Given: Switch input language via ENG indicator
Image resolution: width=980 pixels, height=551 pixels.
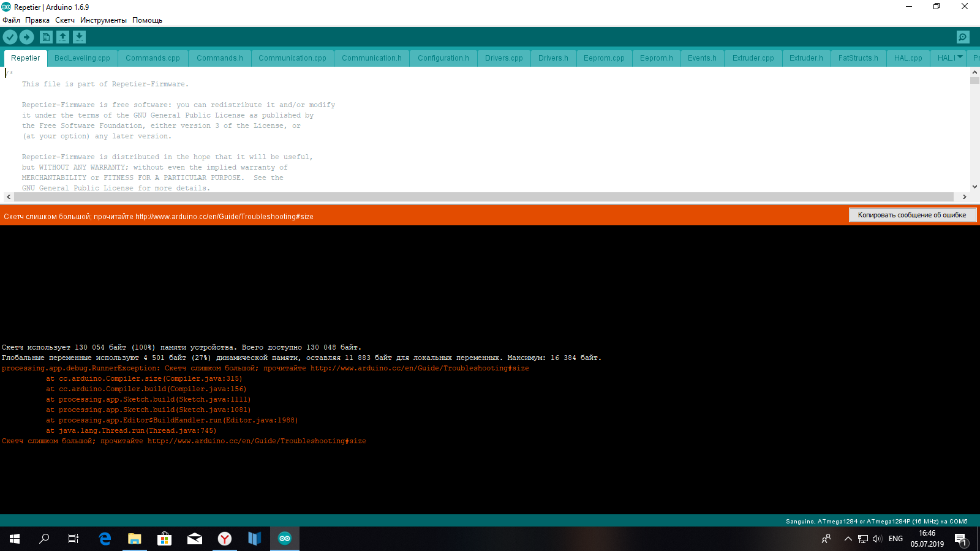Looking at the screenshot, I should pos(895,539).
